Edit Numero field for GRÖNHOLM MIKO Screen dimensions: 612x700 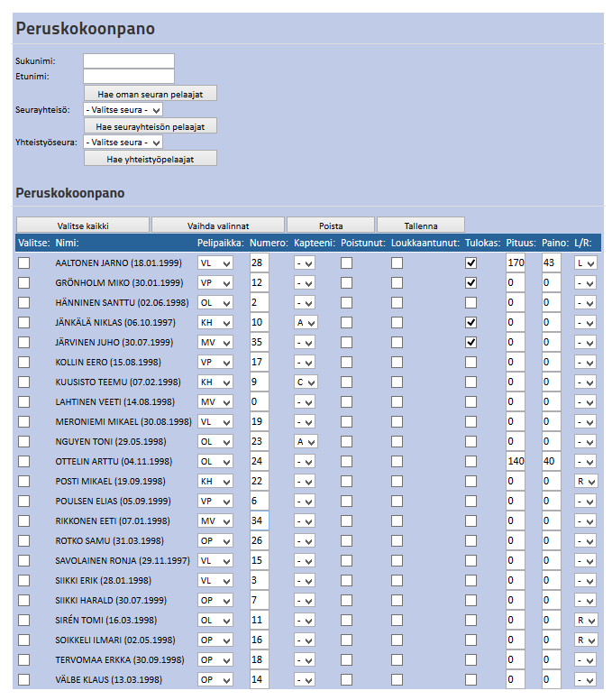coord(260,282)
